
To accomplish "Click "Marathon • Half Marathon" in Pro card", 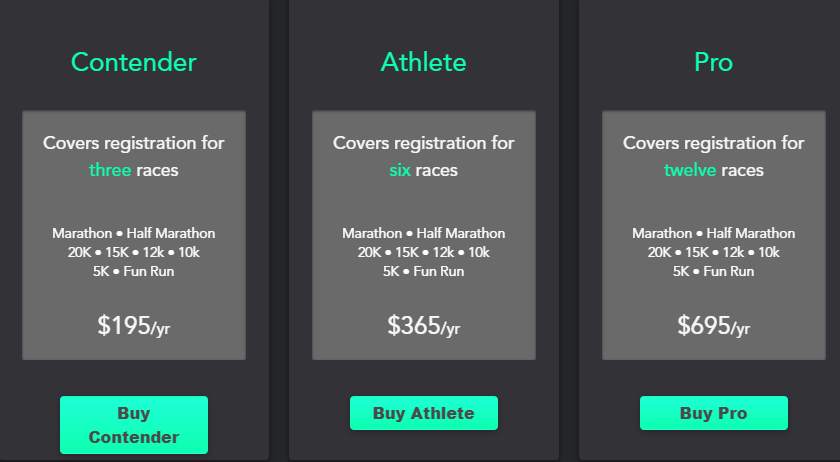I will click(x=714, y=233).
